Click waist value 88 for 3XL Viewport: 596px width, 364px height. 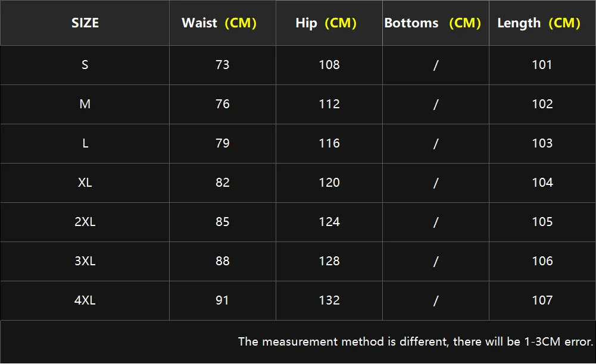(x=223, y=261)
